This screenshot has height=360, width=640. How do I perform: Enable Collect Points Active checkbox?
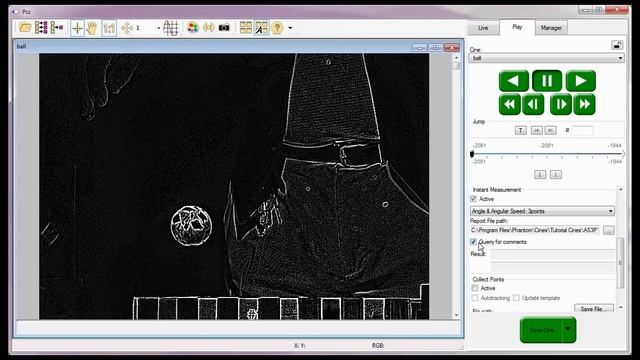[475, 288]
